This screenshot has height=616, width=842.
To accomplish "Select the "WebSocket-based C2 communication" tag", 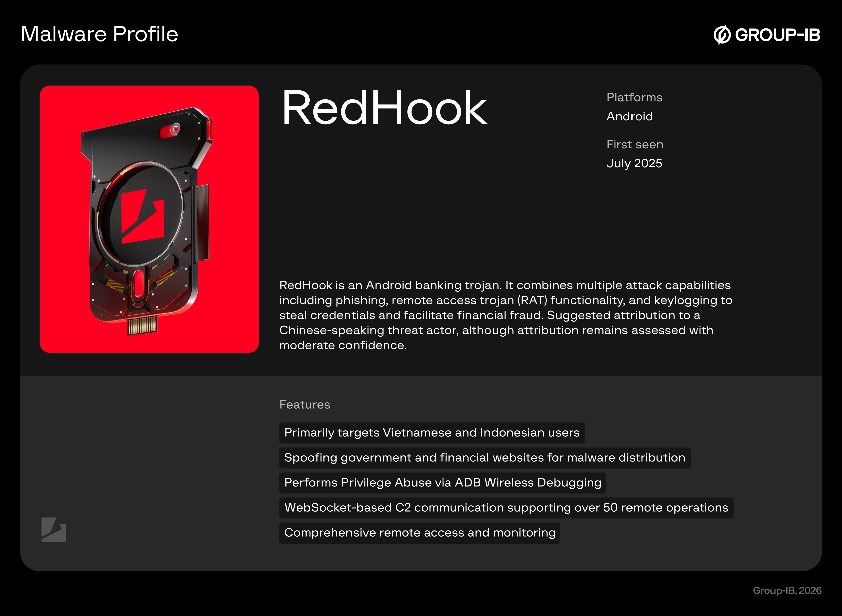I will (507, 508).
